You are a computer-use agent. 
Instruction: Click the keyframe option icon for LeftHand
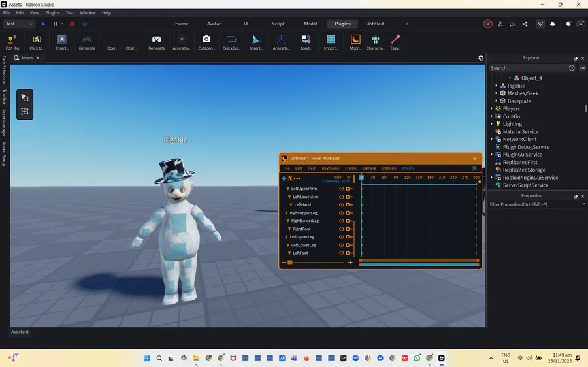(349, 204)
